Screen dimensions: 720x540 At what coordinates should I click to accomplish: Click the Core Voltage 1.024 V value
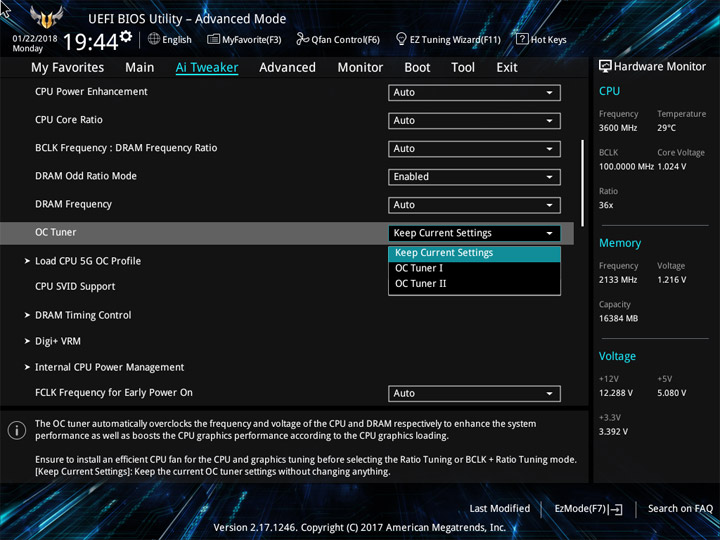pos(672,167)
